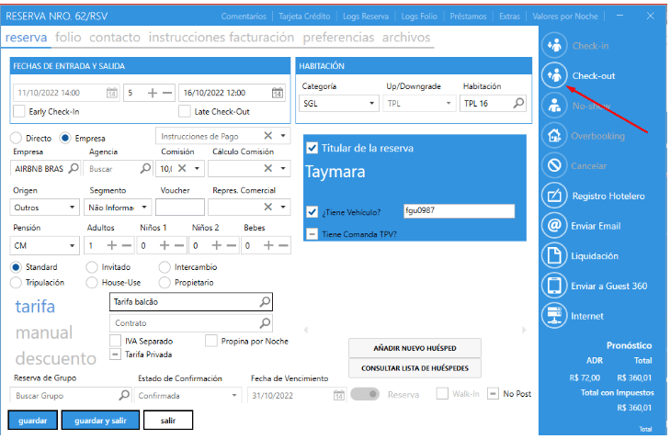Click the Cancelar icon in sidebar
The width and height of the screenshot is (670, 439).
pos(553,165)
